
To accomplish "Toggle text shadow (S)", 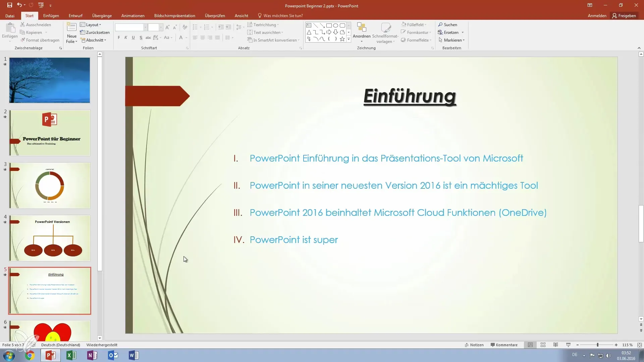I will [x=141, y=38].
